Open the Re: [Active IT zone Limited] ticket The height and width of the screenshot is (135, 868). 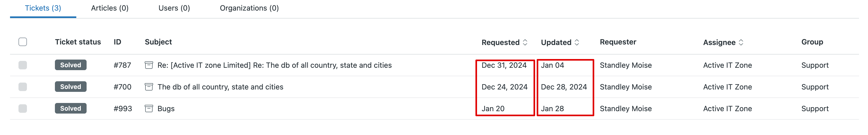click(274, 65)
